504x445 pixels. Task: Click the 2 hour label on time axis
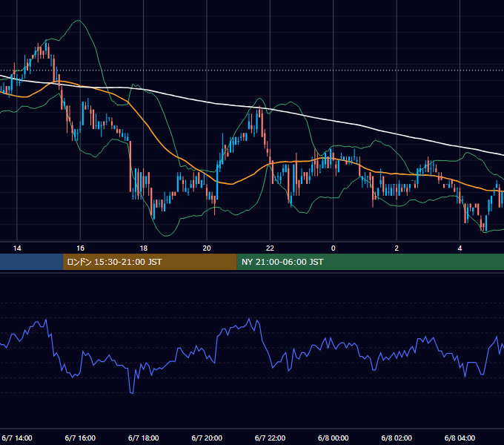[397, 248]
